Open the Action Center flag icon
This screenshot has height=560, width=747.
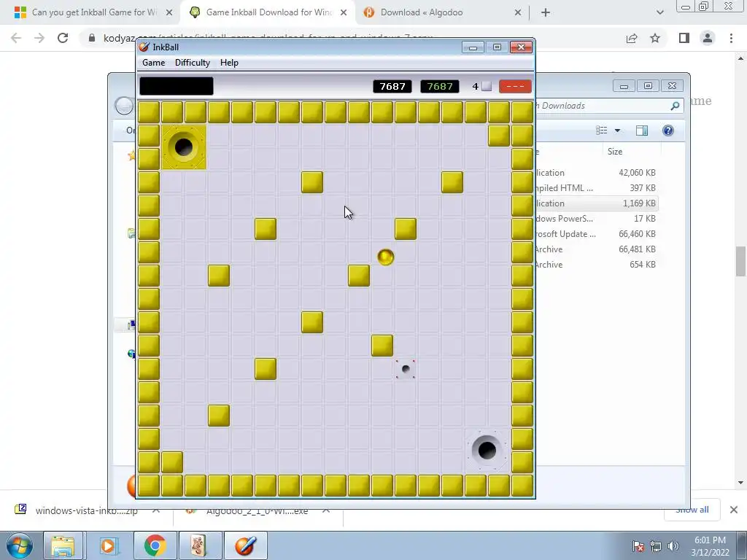tap(638, 545)
